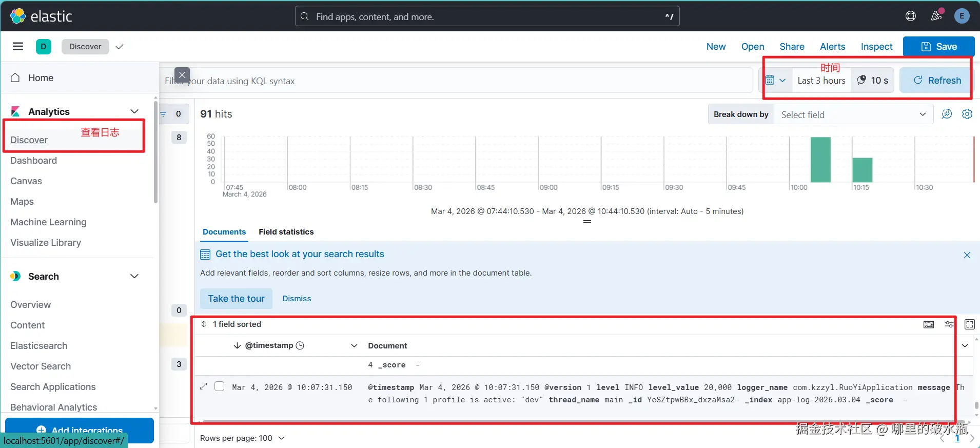Click Share in the top menu
980x448 pixels.
(792, 47)
